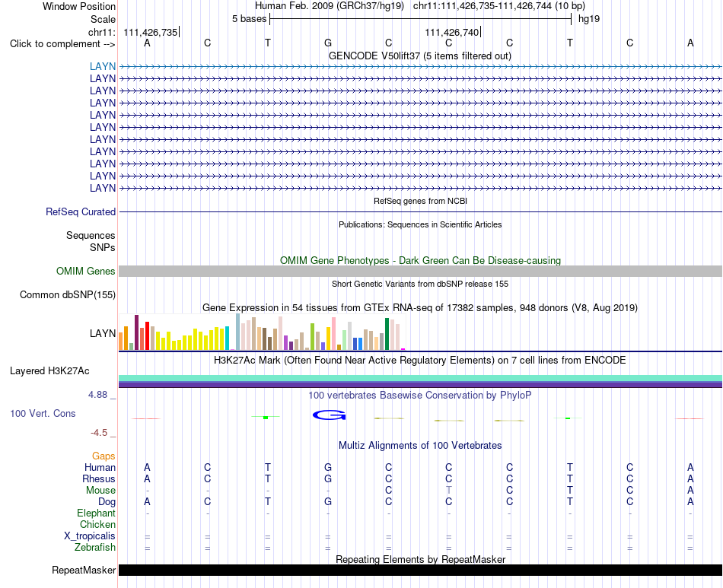
Task: Click the GTEx LAYN expression bar chart
Action: click(262, 332)
